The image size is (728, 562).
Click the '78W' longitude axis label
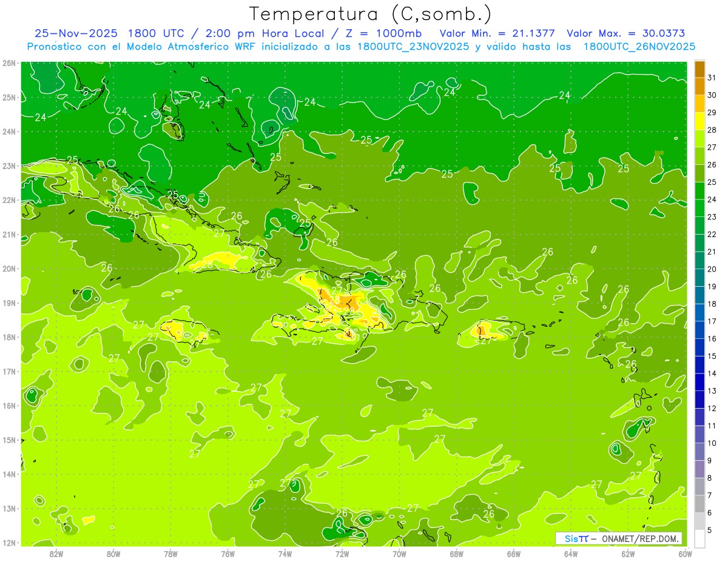[170, 554]
